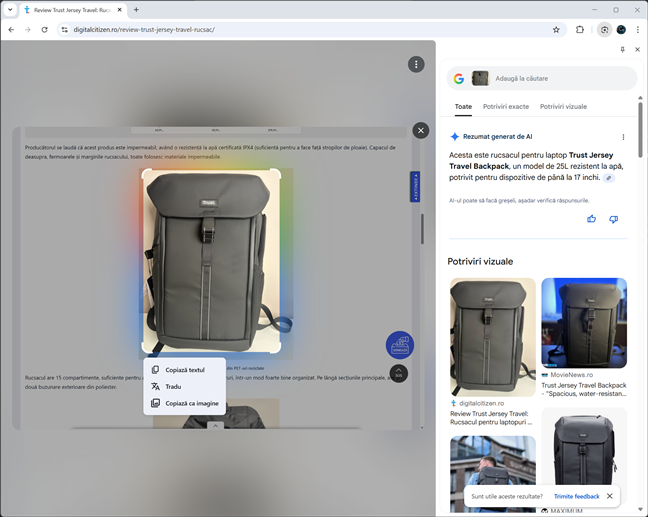The height and width of the screenshot is (517, 648).
Task: Click 'Trimite feedback' link
Action: pos(577,496)
